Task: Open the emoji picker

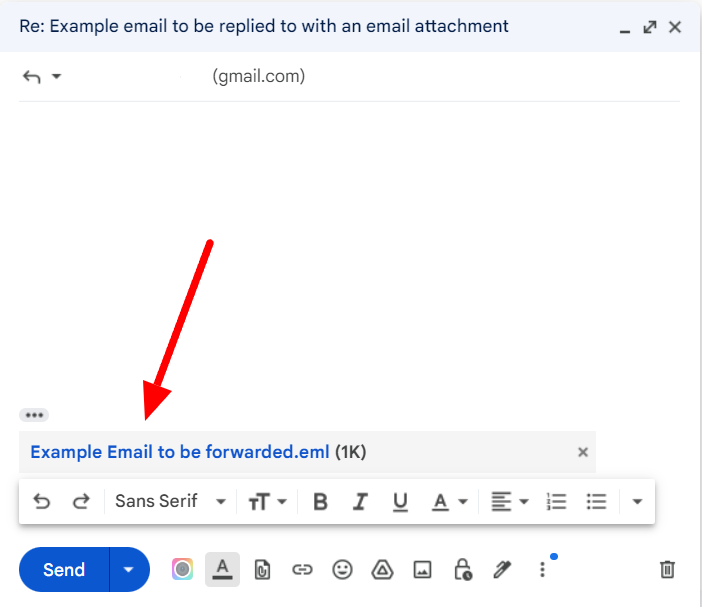Action: coord(342,570)
